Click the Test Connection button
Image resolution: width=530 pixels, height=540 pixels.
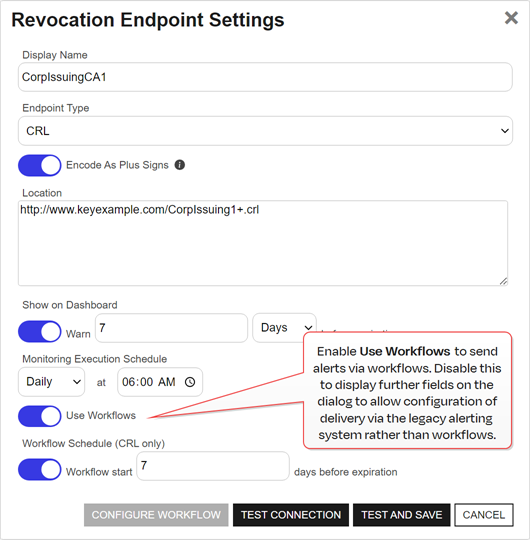click(291, 515)
